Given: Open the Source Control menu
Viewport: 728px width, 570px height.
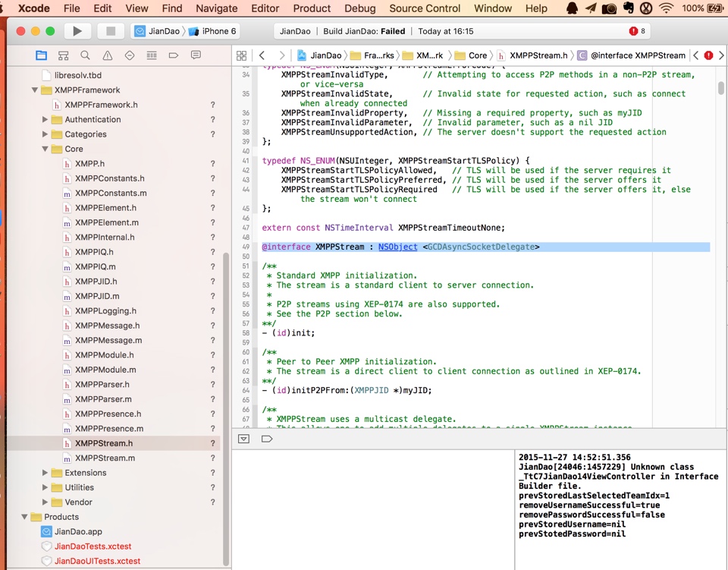Looking at the screenshot, I should point(425,8).
